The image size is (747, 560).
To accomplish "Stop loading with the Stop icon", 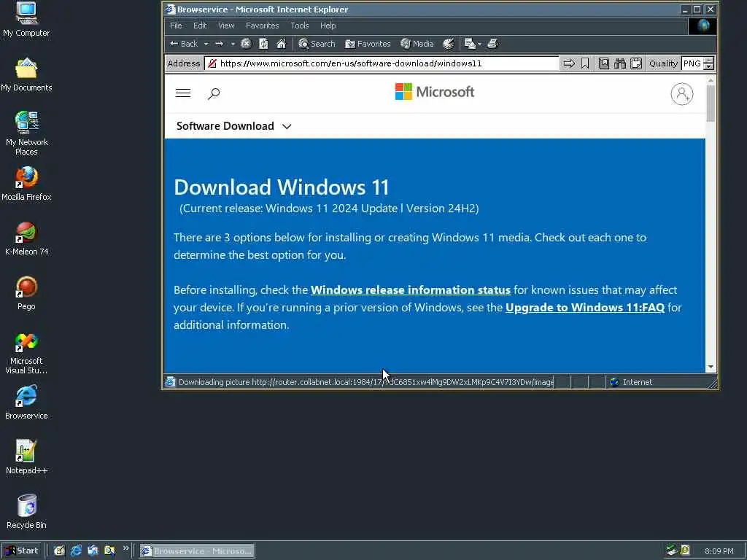I will coord(246,44).
